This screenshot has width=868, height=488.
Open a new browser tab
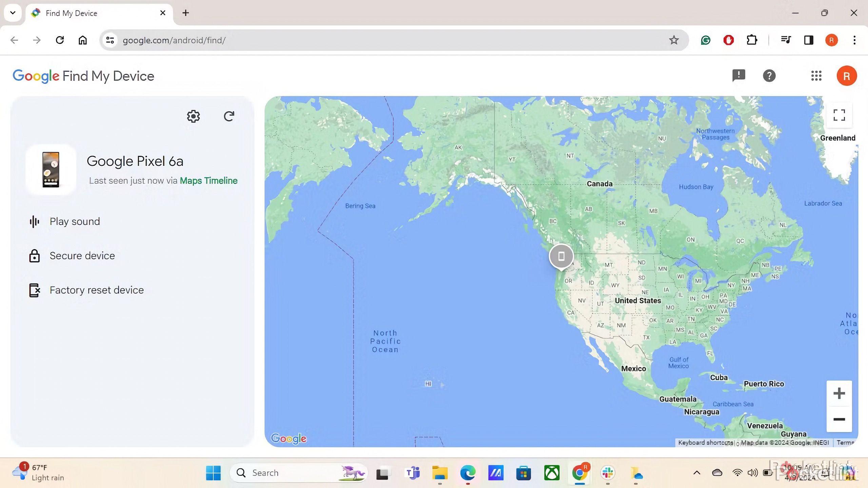point(185,13)
